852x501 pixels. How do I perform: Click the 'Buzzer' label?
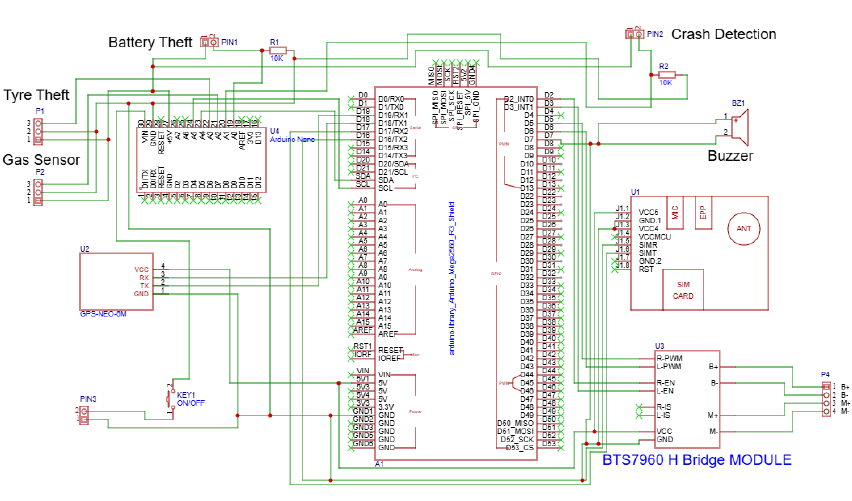point(730,156)
